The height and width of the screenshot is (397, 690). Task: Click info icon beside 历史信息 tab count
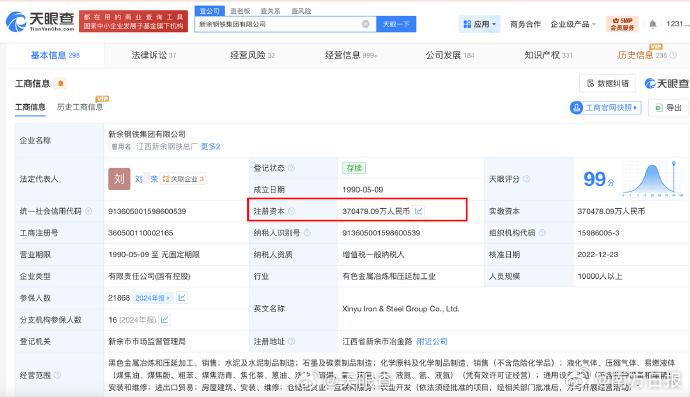(673, 55)
